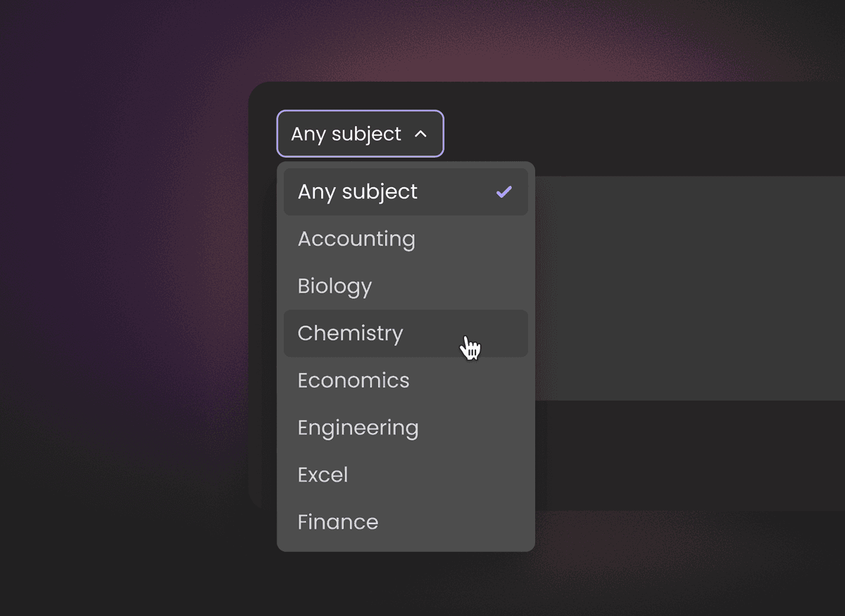This screenshot has width=845, height=616.
Task: Deselect Any subject by clicking its check
Action: tap(503, 191)
